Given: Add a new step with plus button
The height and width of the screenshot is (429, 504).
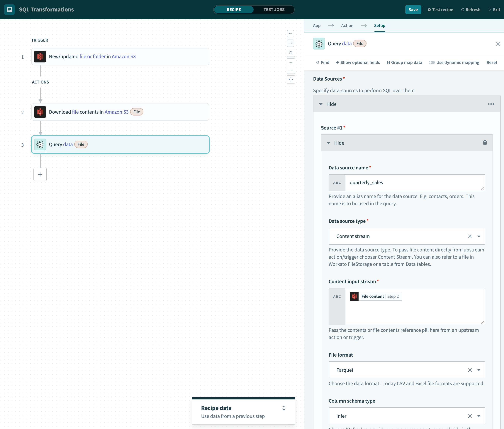Looking at the screenshot, I should coord(40,174).
